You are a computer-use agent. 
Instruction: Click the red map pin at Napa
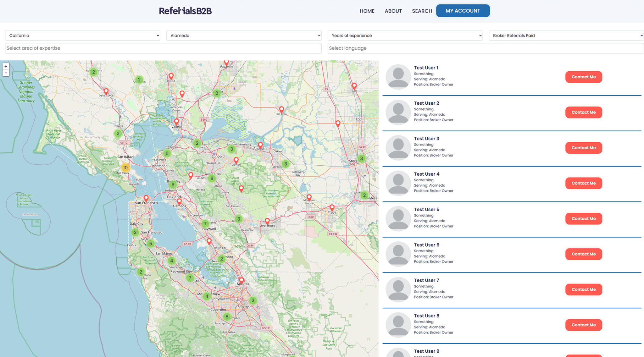tap(171, 76)
